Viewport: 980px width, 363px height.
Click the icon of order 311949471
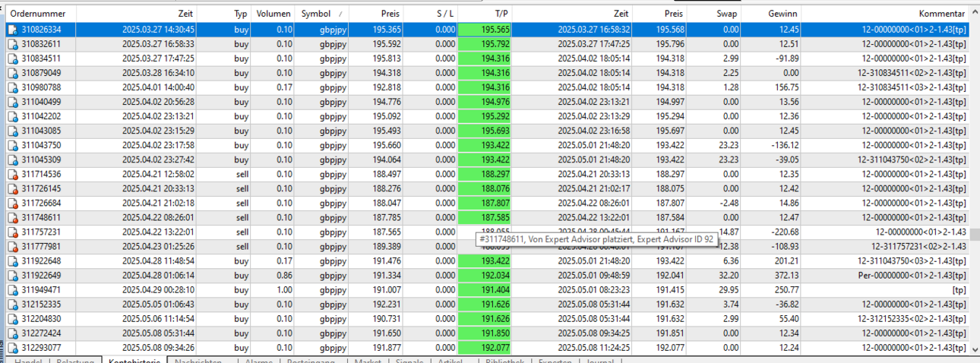coord(13,289)
